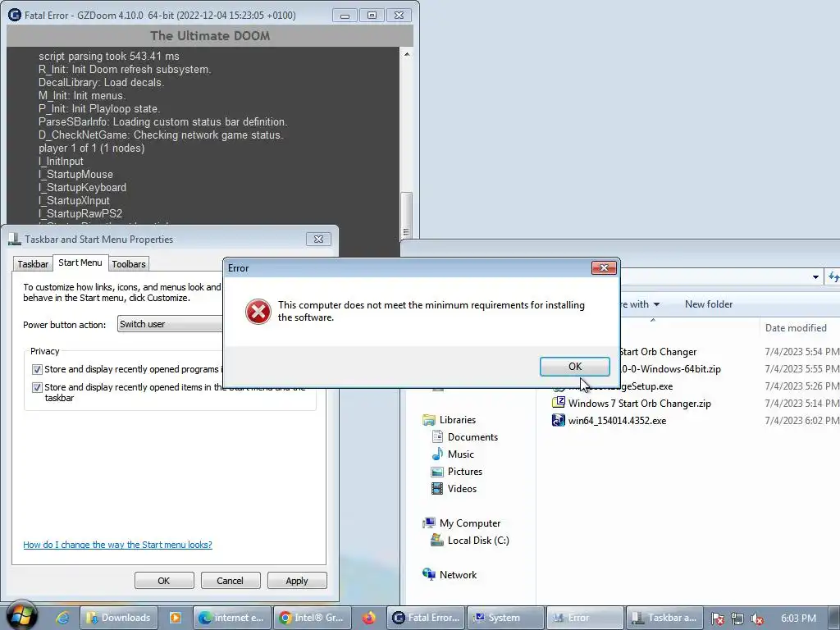
Task: Switch to Edge 'internet e...' taskbar button
Action: [231, 618]
